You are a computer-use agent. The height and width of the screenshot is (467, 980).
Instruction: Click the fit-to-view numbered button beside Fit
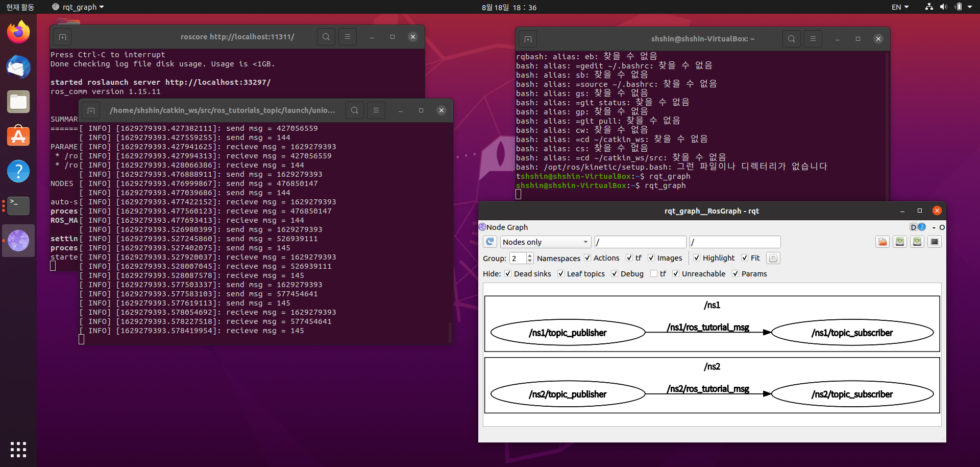pos(773,258)
